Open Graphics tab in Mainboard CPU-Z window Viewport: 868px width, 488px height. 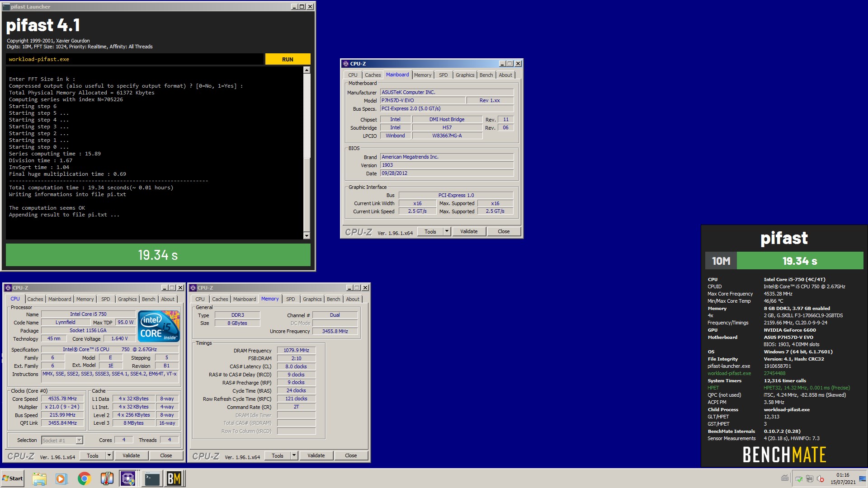coord(465,75)
